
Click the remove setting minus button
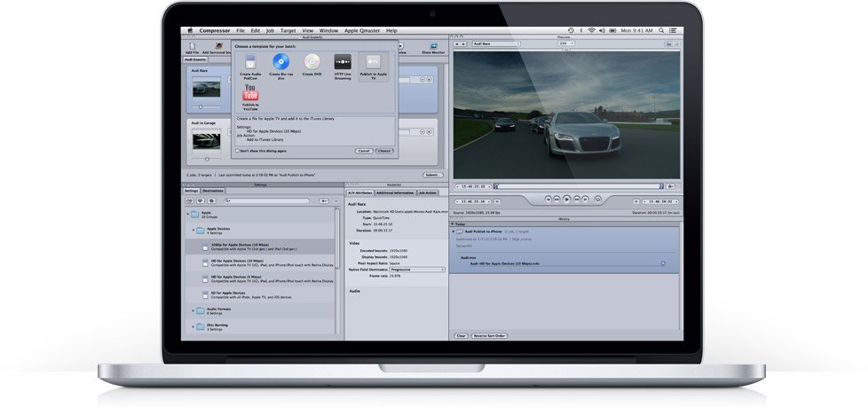tap(335, 201)
